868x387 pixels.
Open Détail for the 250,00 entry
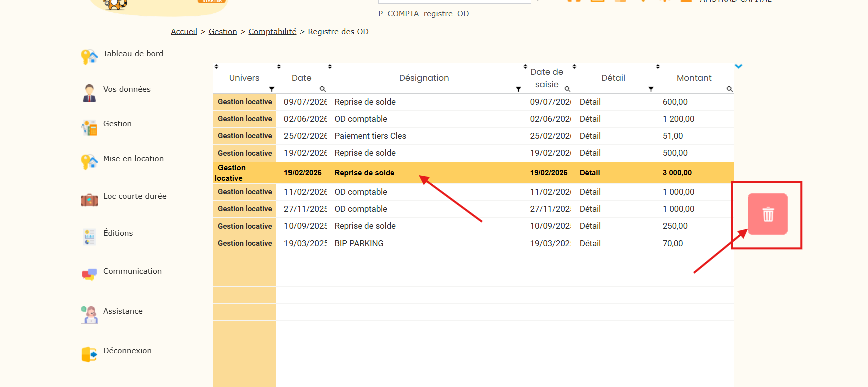590,226
